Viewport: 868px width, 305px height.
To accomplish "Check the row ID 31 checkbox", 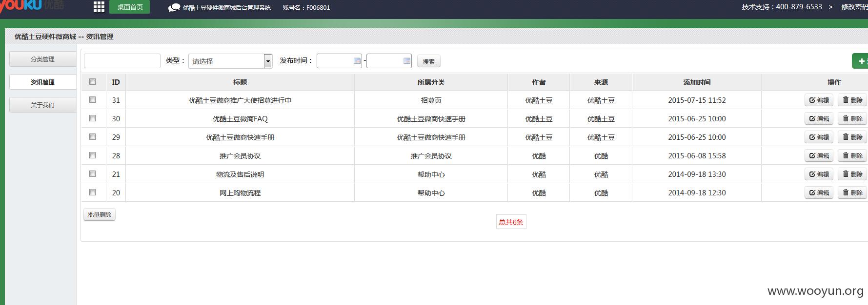I will point(93,100).
